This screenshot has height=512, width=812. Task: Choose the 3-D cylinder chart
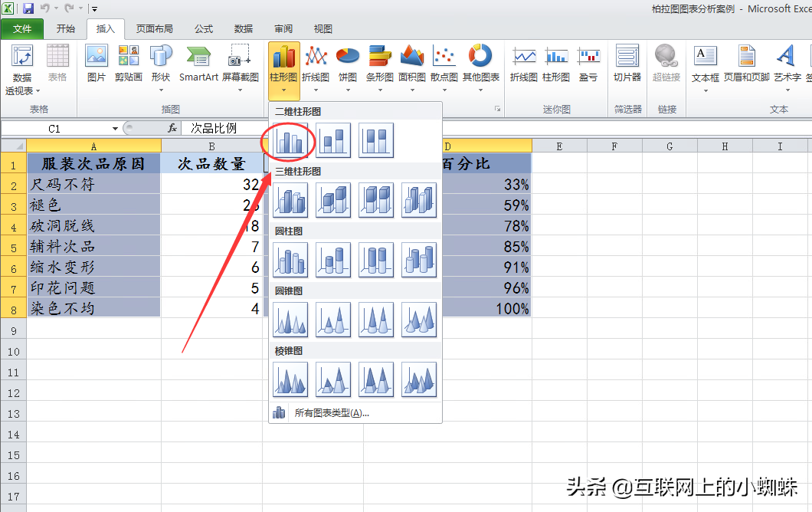pos(419,260)
